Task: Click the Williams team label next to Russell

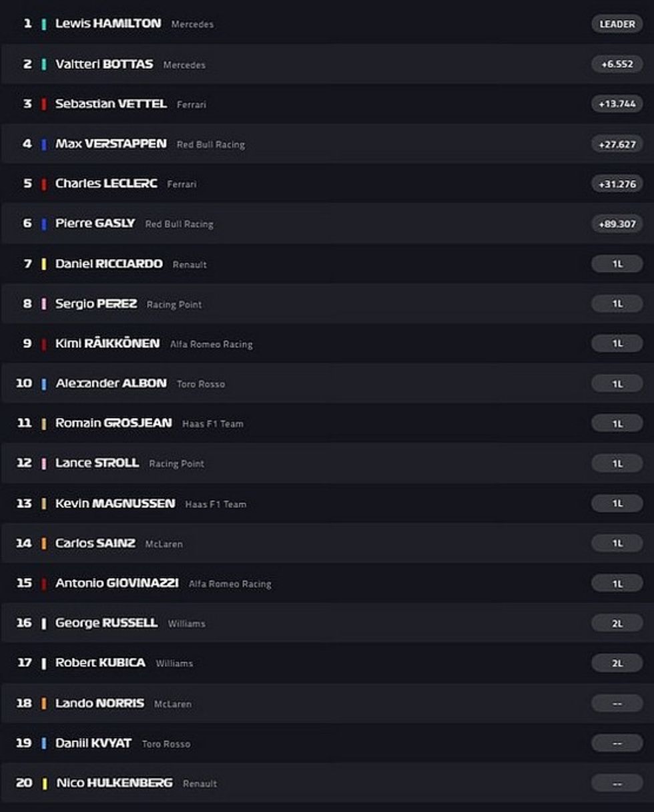Action: click(187, 624)
